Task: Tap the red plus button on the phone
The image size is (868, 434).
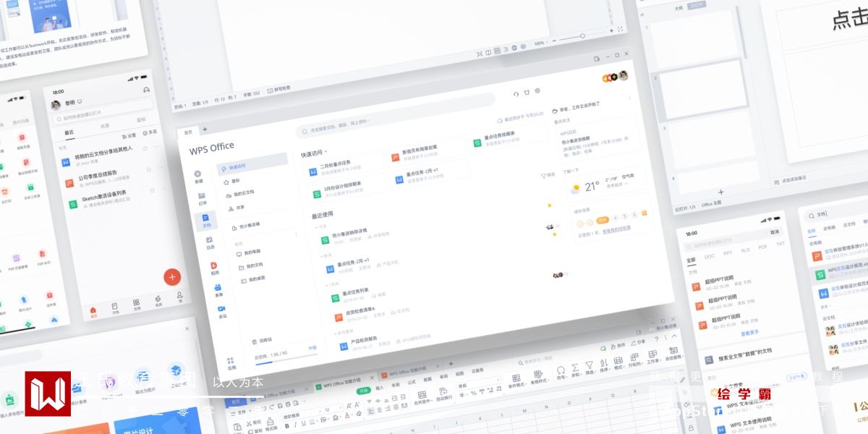Action: 171,276
